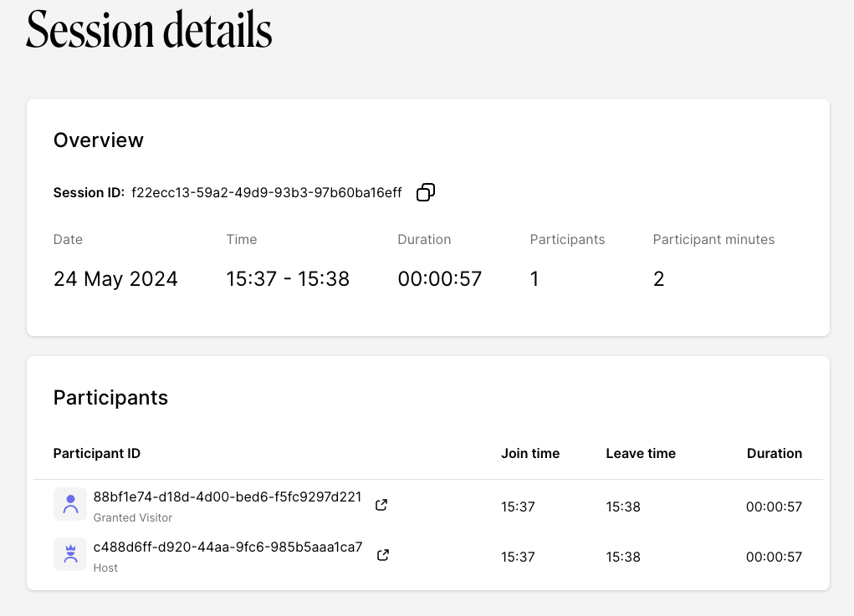The image size is (854, 616).
Task: Copy the Session ID to clipboard
Action: (x=426, y=192)
